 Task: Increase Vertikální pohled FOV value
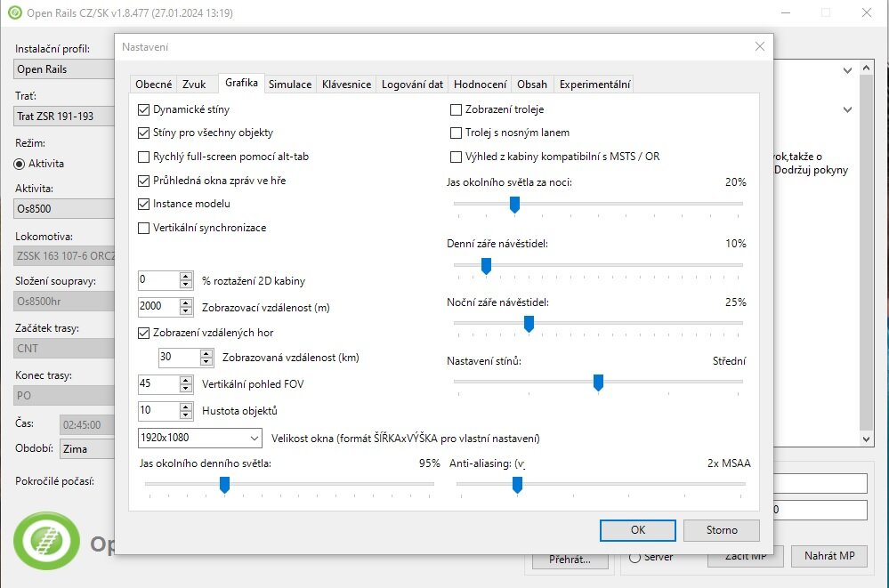(x=186, y=381)
